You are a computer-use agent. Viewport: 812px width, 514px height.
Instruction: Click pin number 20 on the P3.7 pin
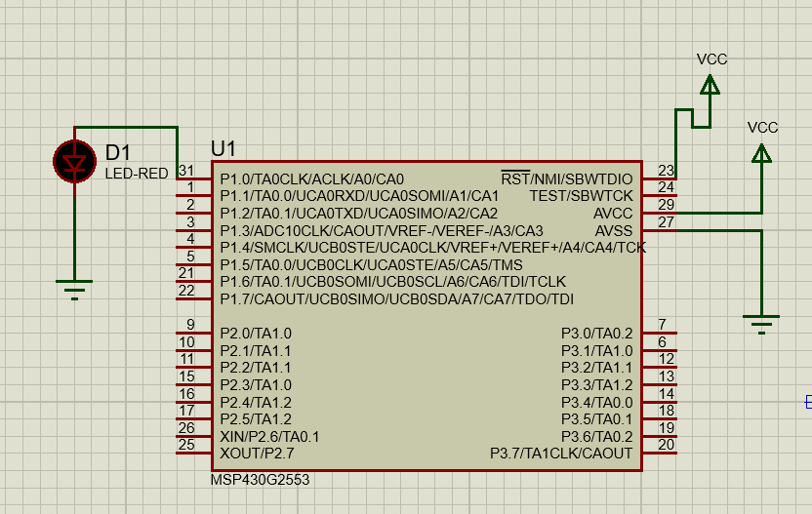666,445
